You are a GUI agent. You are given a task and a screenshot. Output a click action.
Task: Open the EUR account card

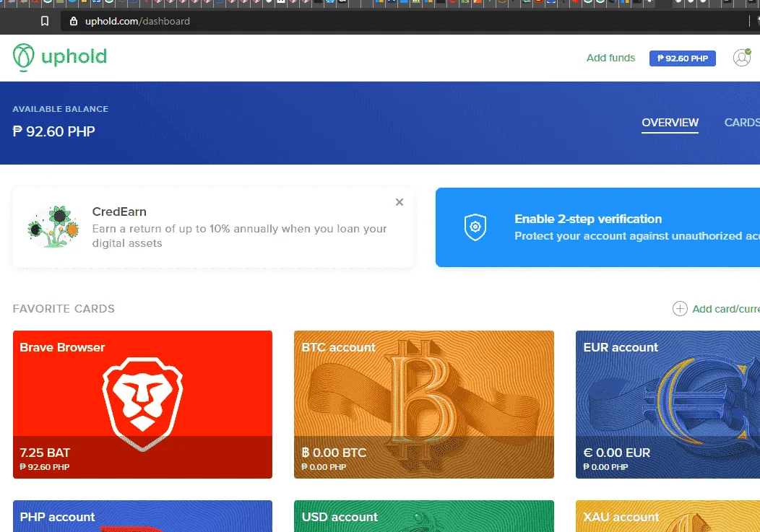pos(668,404)
